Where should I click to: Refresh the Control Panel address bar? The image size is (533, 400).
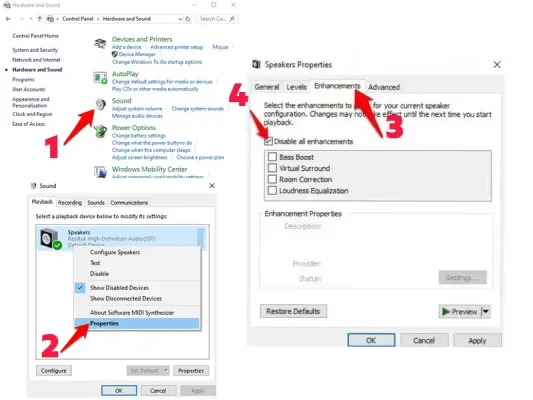pos(188,19)
